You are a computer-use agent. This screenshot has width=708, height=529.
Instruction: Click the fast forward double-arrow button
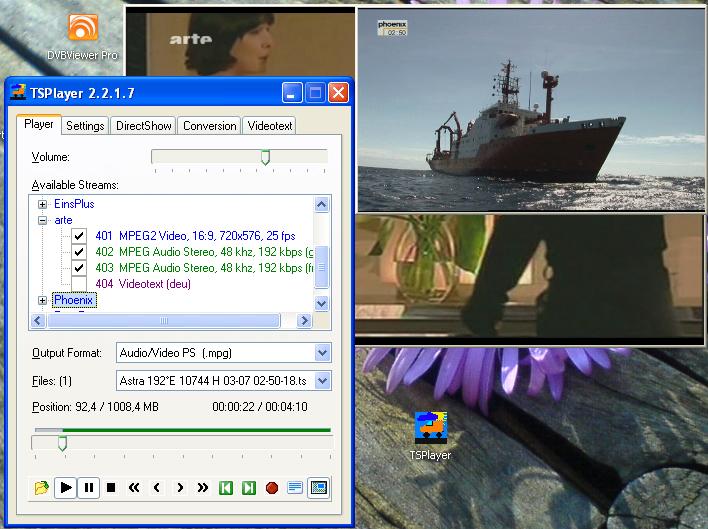(203, 488)
